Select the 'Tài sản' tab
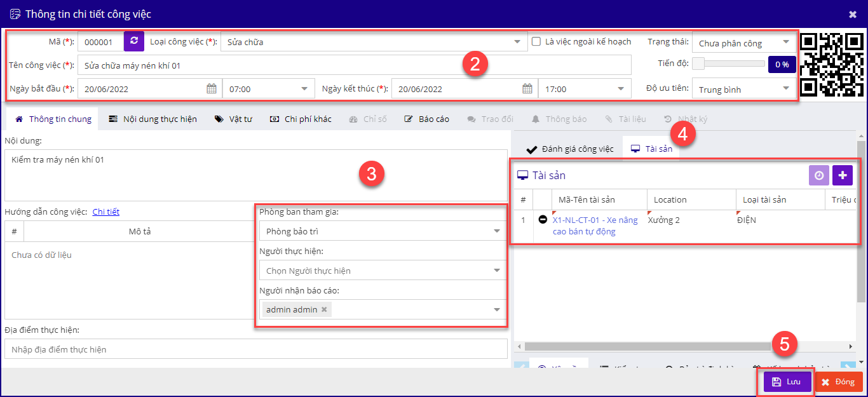The width and height of the screenshot is (868, 397). click(x=651, y=149)
